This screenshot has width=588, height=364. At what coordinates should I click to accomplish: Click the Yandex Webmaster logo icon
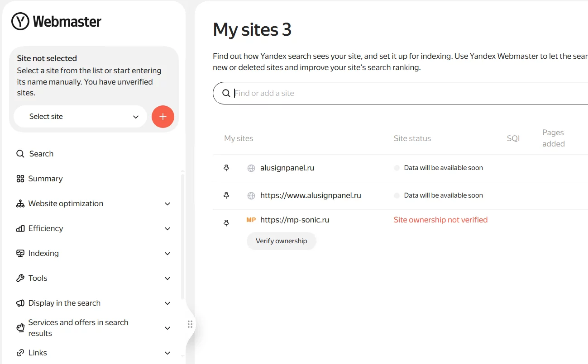coord(20,21)
